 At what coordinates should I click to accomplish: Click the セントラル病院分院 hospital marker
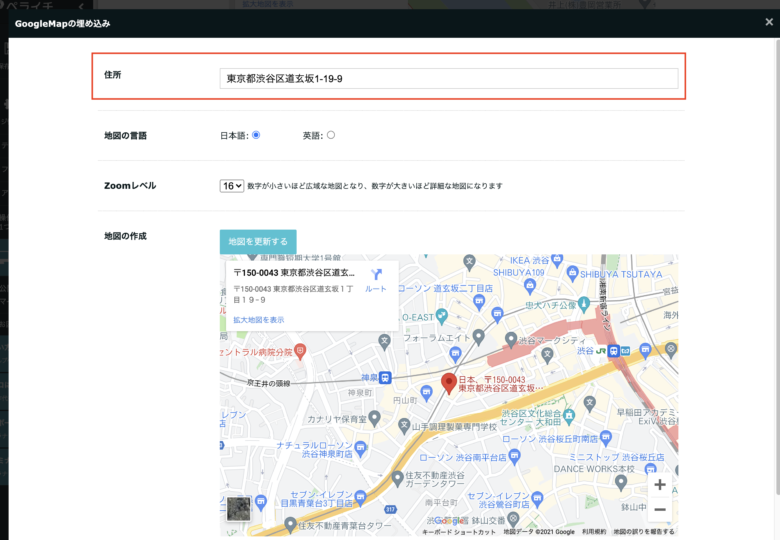300,352
